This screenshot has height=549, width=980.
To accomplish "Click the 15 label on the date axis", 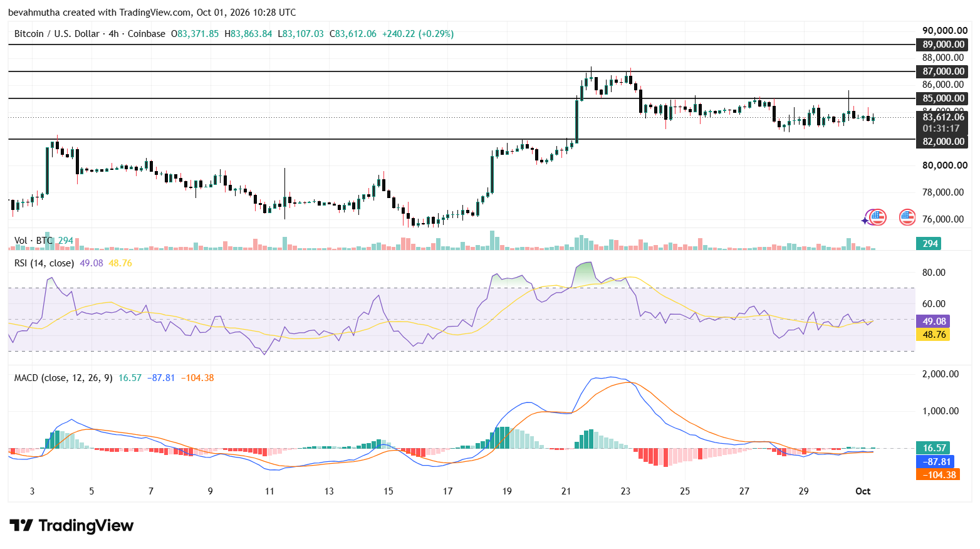I will tap(388, 491).
